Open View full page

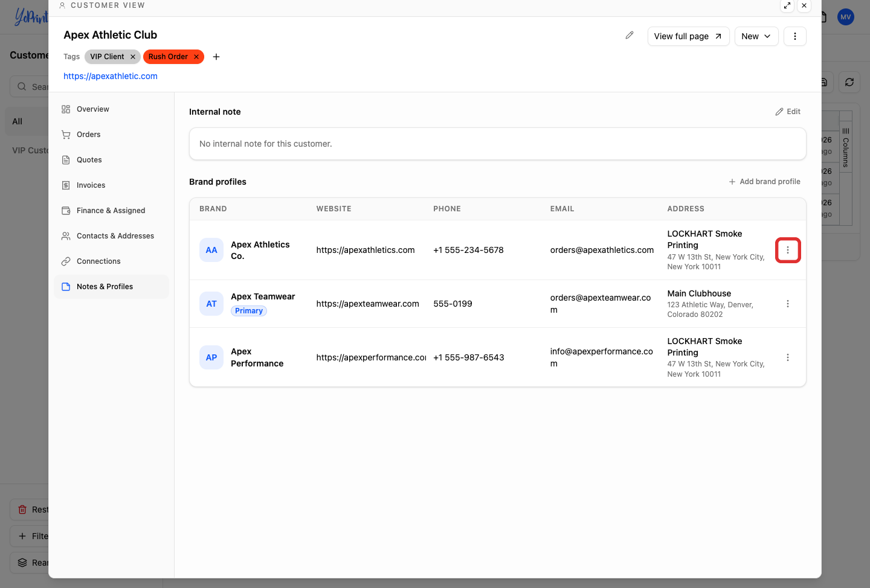688,36
